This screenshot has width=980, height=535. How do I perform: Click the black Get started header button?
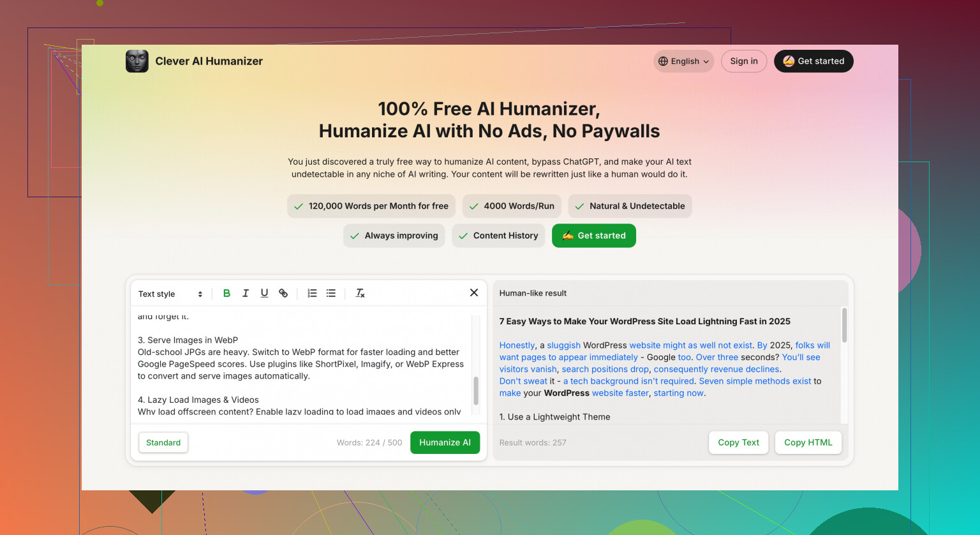tap(813, 61)
